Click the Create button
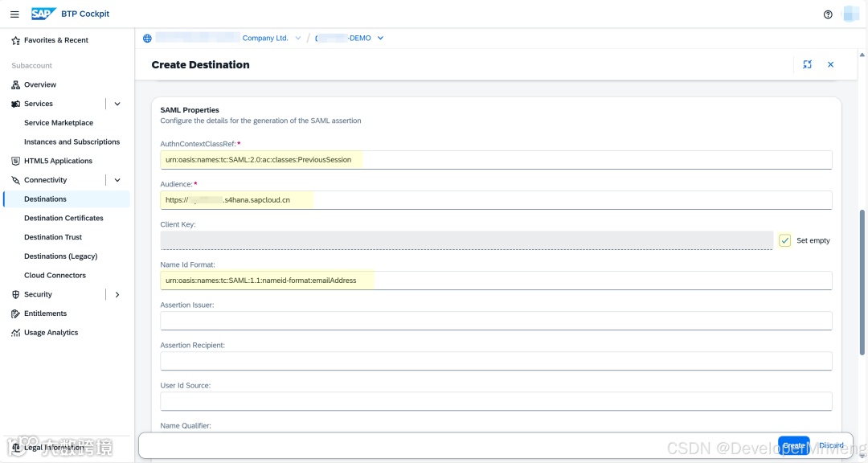This screenshot has width=868, height=463. click(x=793, y=445)
